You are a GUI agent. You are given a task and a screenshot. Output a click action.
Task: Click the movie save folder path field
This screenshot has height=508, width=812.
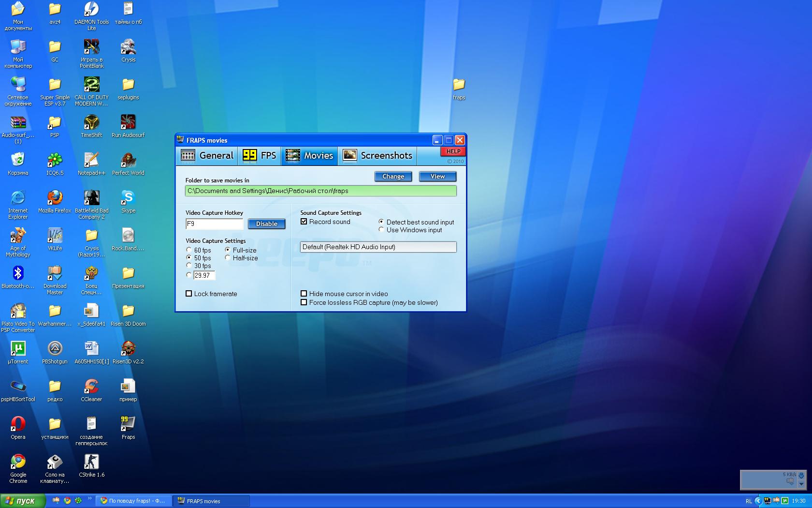[320, 191]
